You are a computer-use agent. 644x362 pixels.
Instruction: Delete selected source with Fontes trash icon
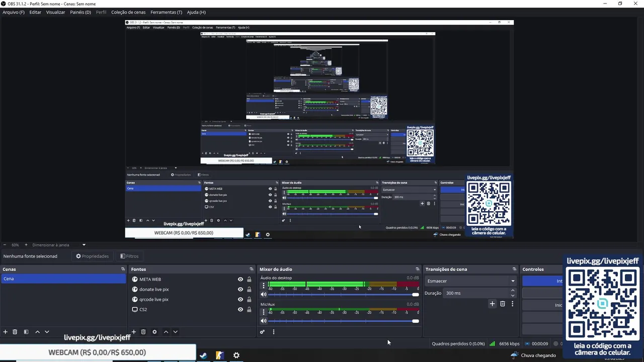coord(143,332)
